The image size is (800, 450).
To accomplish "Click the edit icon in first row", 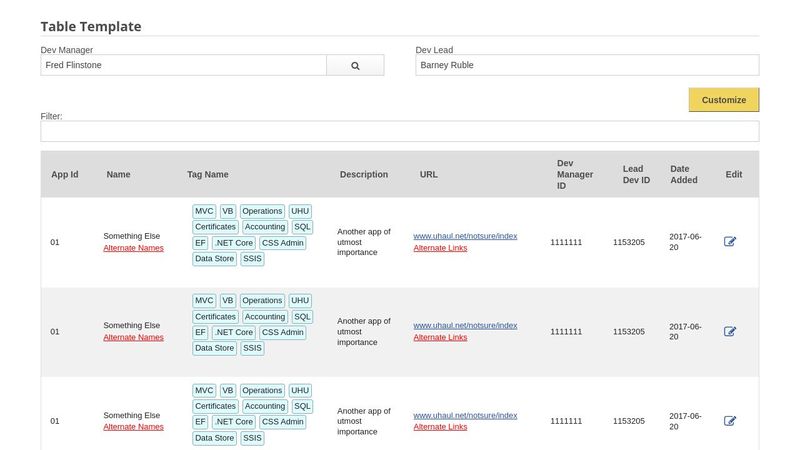I will coord(730,242).
